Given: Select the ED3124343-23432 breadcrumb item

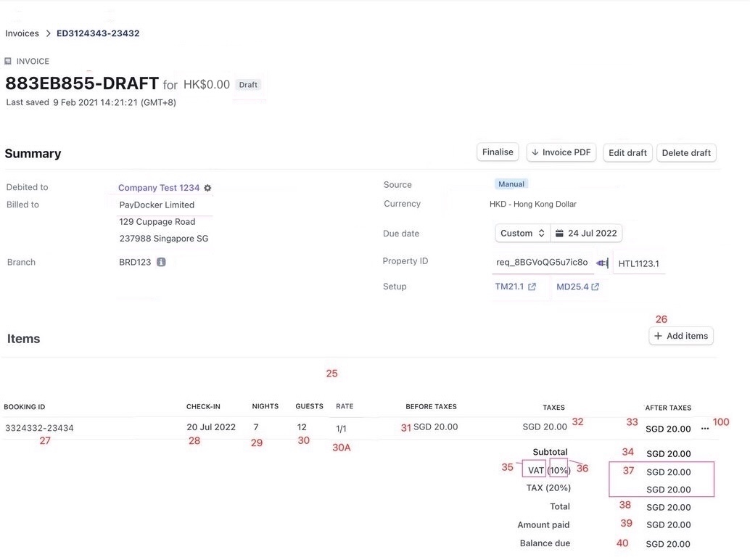Looking at the screenshot, I should (98, 33).
